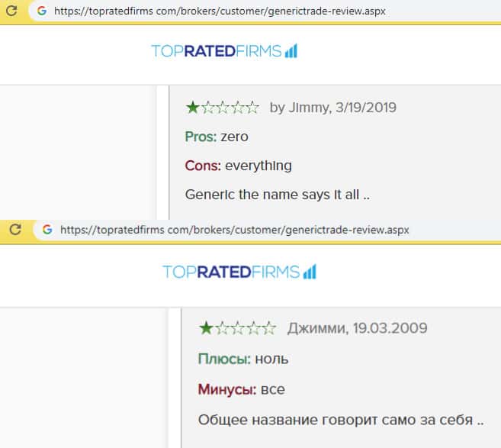This screenshot has width=501, height=448.
Task: Select the "by Jimmy, 3/19/2019" author line
Action: pos(332,108)
